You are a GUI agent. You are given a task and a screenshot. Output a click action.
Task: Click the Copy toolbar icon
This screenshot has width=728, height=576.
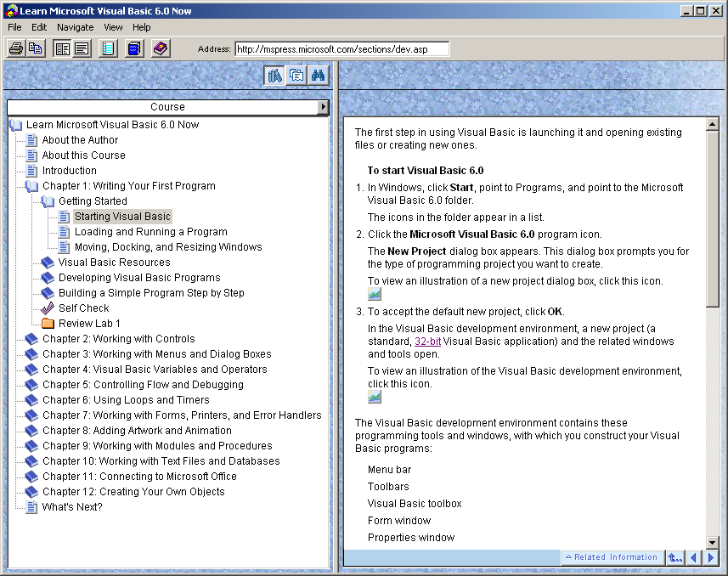coord(36,48)
